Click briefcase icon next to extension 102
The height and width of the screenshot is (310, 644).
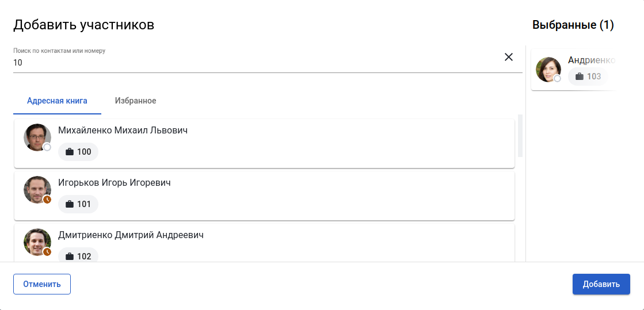[x=70, y=257]
